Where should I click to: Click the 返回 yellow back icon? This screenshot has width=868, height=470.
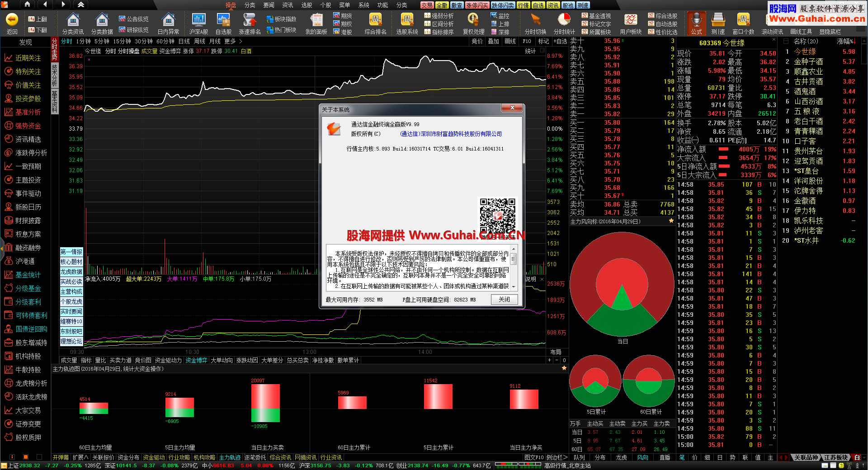pyautogui.click(x=12, y=19)
